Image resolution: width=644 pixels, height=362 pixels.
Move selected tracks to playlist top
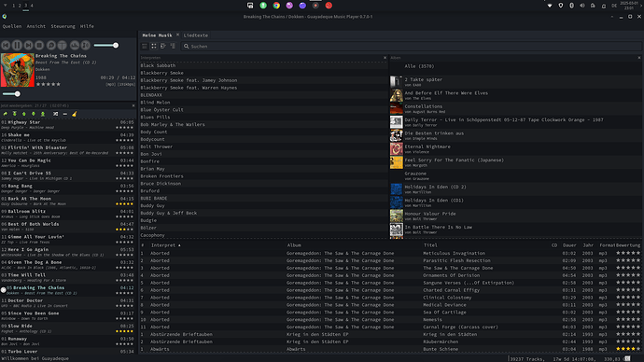pos(14,114)
